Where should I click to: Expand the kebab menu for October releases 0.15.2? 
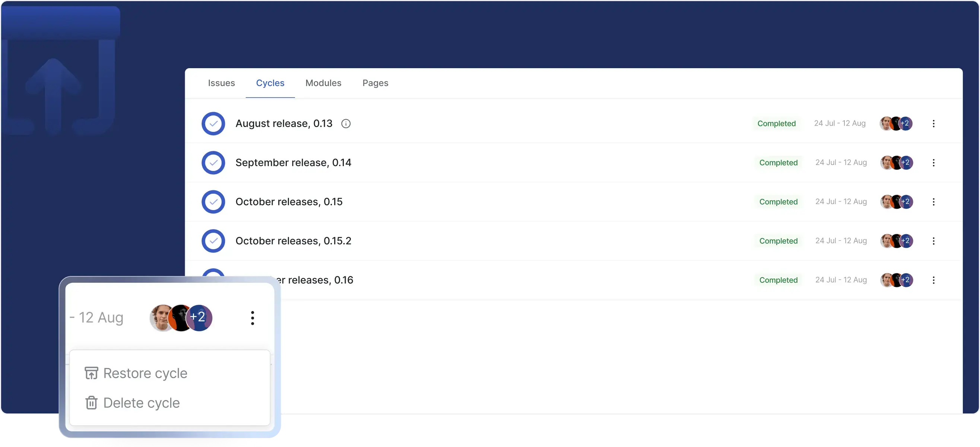click(933, 241)
